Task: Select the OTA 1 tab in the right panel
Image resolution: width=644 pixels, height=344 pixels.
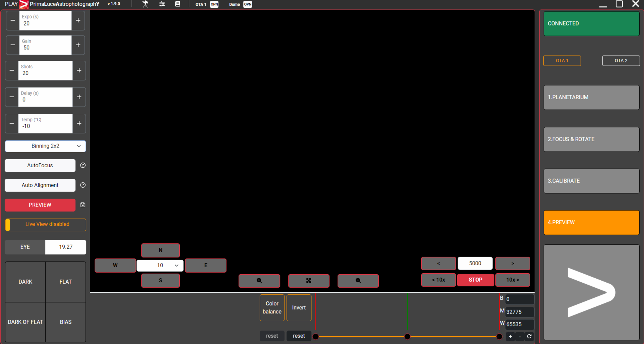Action: [x=562, y=61]
